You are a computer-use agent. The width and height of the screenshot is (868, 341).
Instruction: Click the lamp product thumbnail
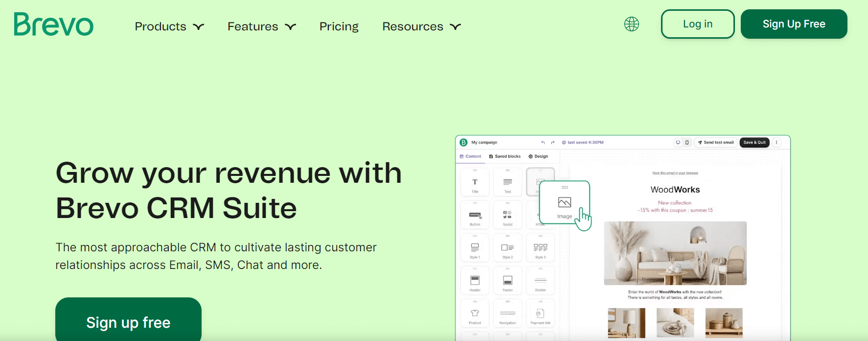coord(626,323)
